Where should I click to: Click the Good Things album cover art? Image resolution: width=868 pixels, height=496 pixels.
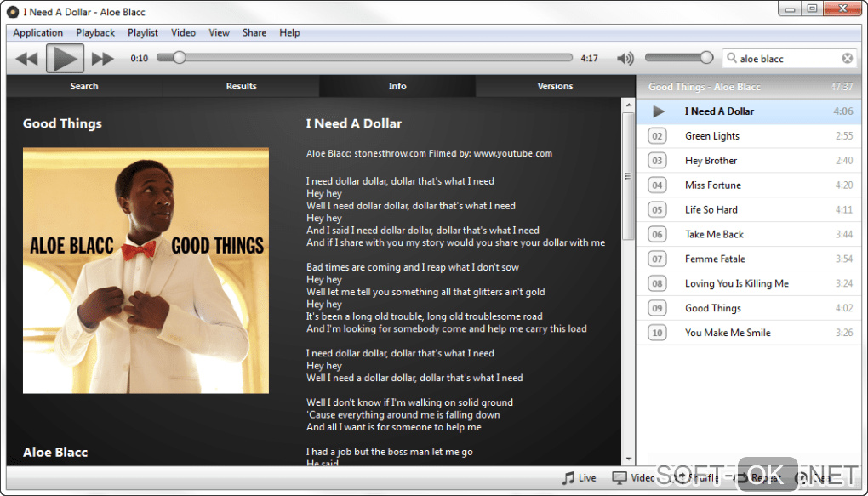pos(146,271)
